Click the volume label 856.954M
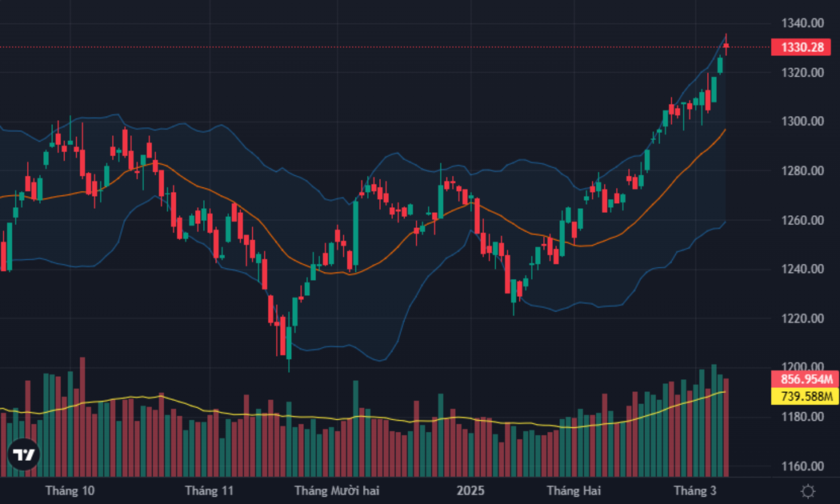Screen dimensions: 840x504 [805, 379]
